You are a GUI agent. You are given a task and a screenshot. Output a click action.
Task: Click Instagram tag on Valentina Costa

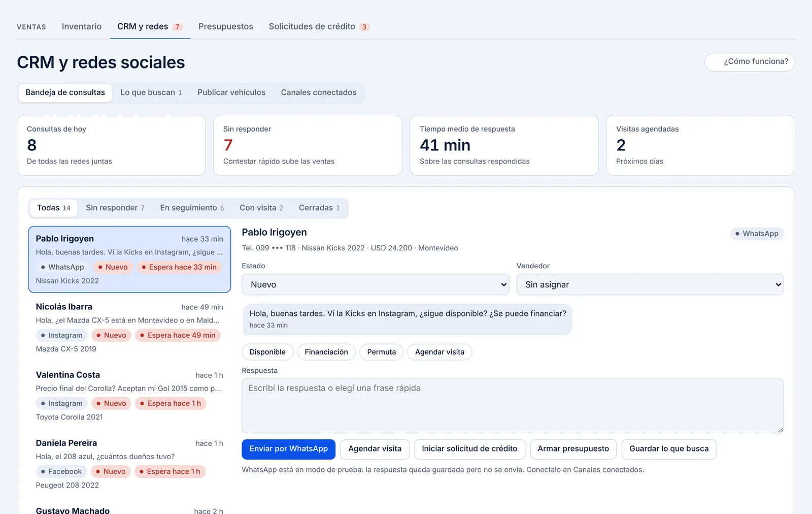pyautogui.click(x=62, y=403)
